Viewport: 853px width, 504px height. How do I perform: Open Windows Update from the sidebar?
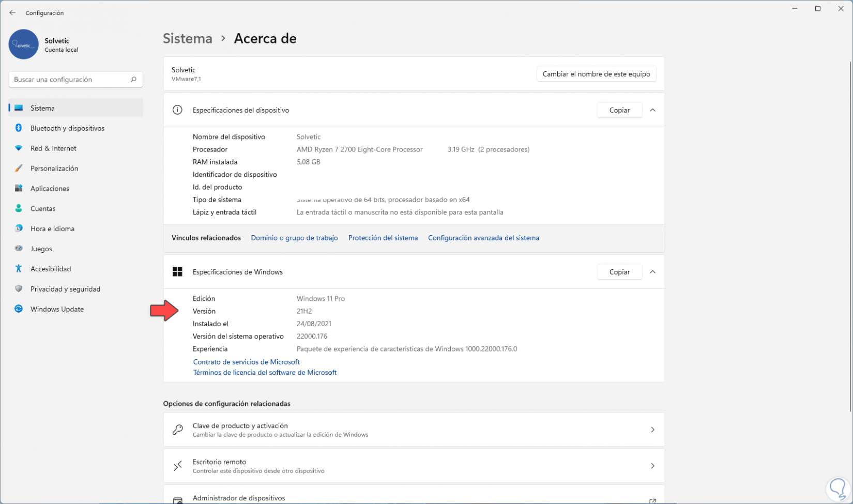[57, 309]
